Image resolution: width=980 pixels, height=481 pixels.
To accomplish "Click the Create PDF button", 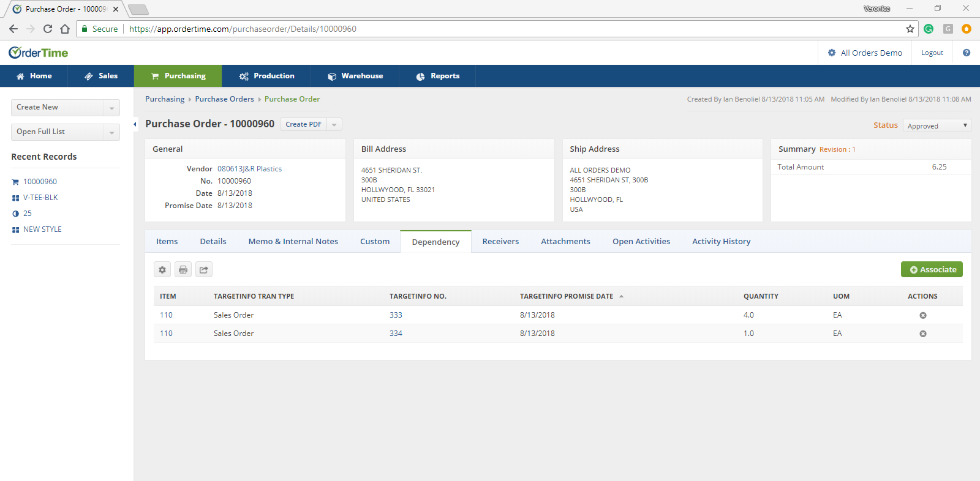I will (x=303, y=124).
